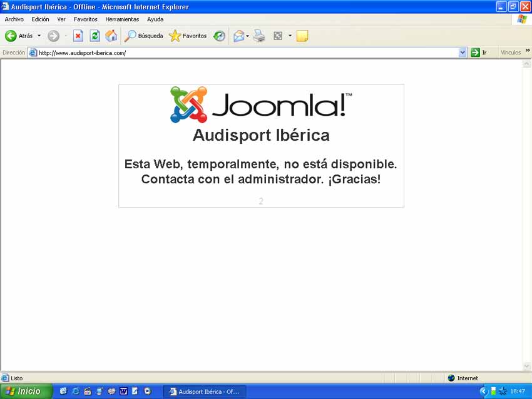
Task: Open the History clock icon
Action: tap(219, 36)
